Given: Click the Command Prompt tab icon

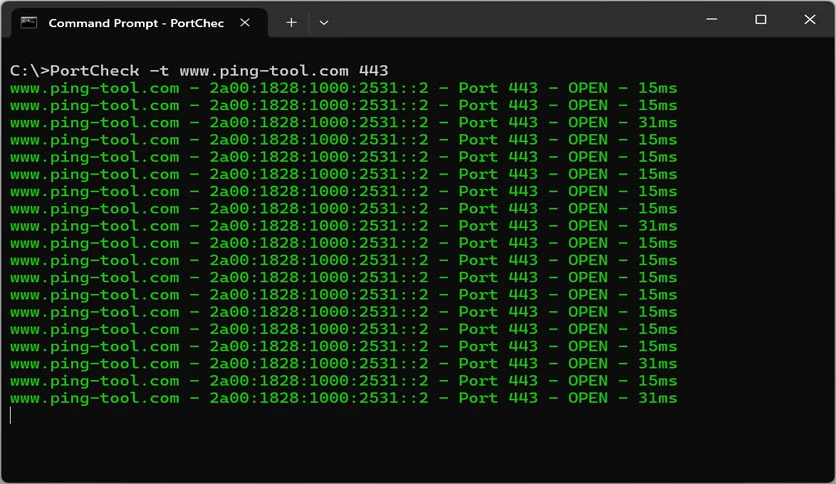Looking at the screenshot, I should coord(28,22).
